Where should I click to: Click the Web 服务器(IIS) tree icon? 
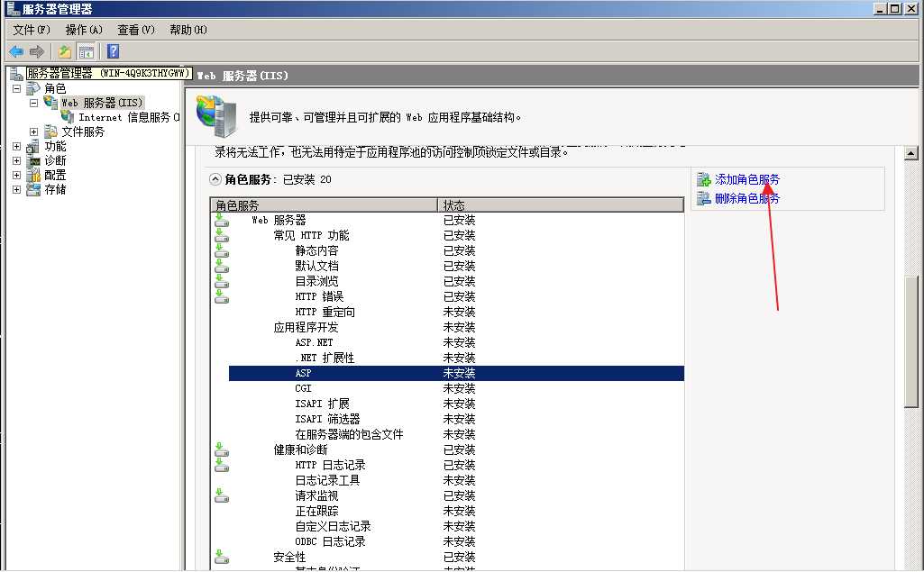(50, 103)
